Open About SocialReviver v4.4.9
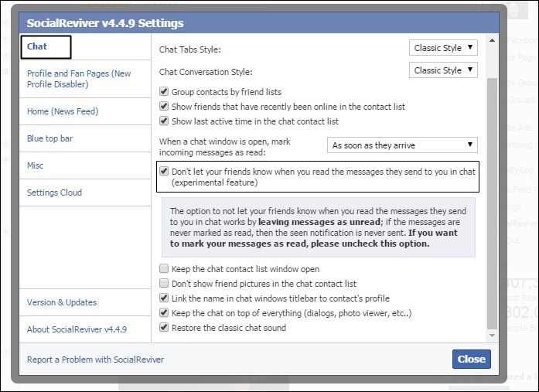539x392 pixels. tap(85, 329)
